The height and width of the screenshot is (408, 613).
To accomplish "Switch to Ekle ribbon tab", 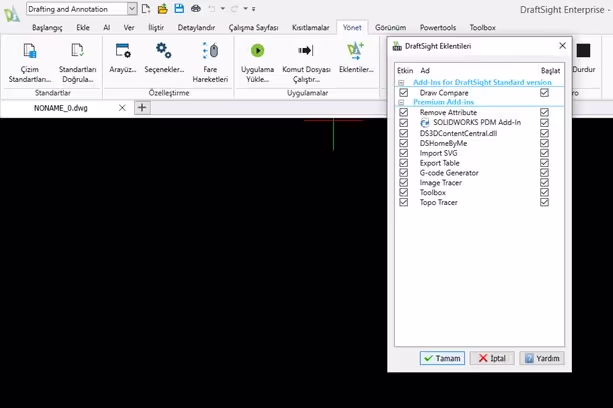I will click(83, 28).
